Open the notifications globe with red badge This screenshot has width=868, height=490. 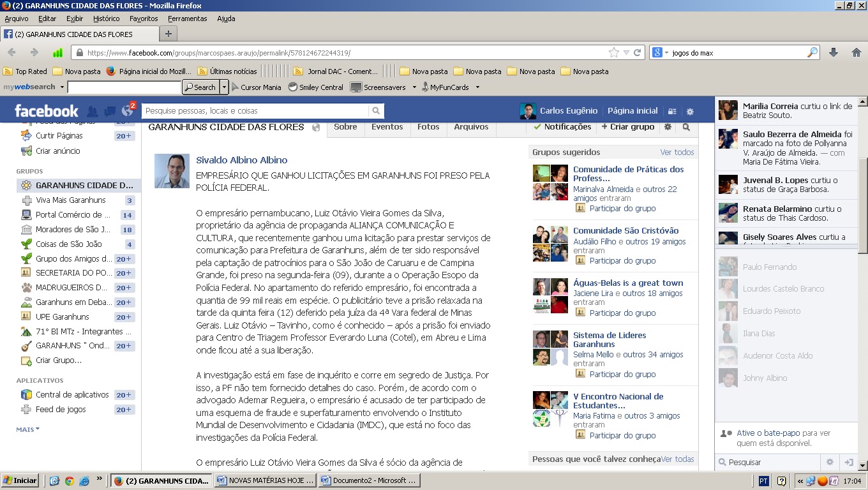[128, 110]
